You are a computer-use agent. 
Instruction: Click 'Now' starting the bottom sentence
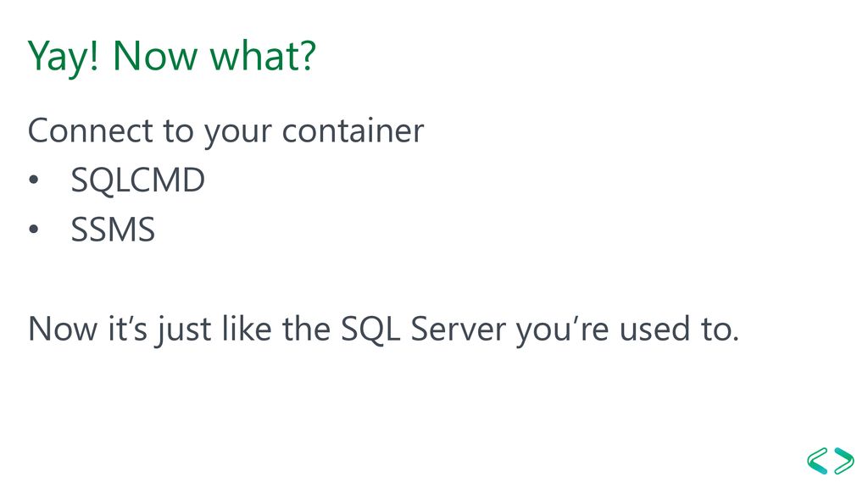tap(63, 330)
